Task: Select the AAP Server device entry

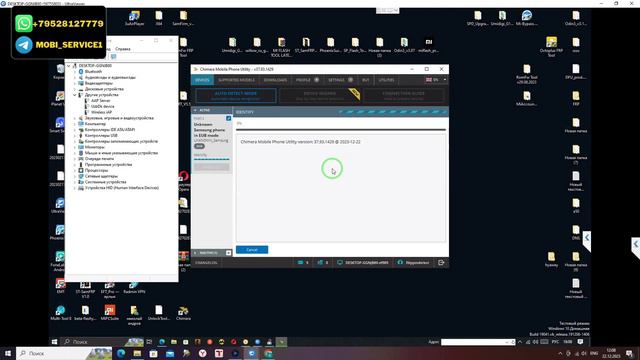Action: (100, 100)
